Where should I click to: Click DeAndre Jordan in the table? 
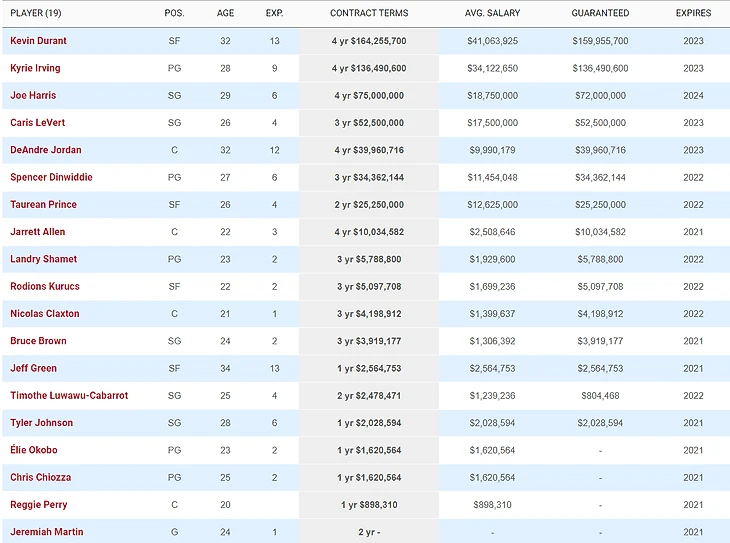(46, 150)
